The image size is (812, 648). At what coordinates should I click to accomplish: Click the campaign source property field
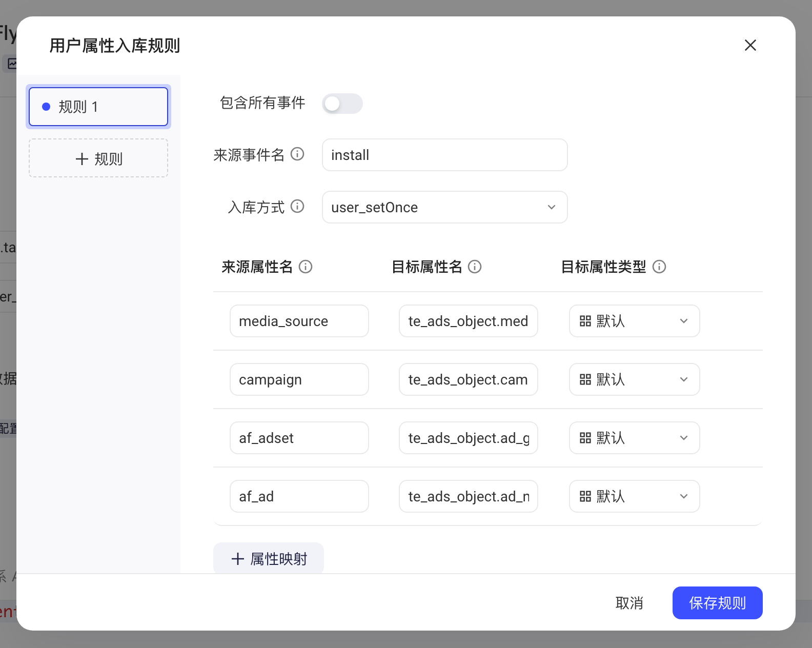point(299,379)
